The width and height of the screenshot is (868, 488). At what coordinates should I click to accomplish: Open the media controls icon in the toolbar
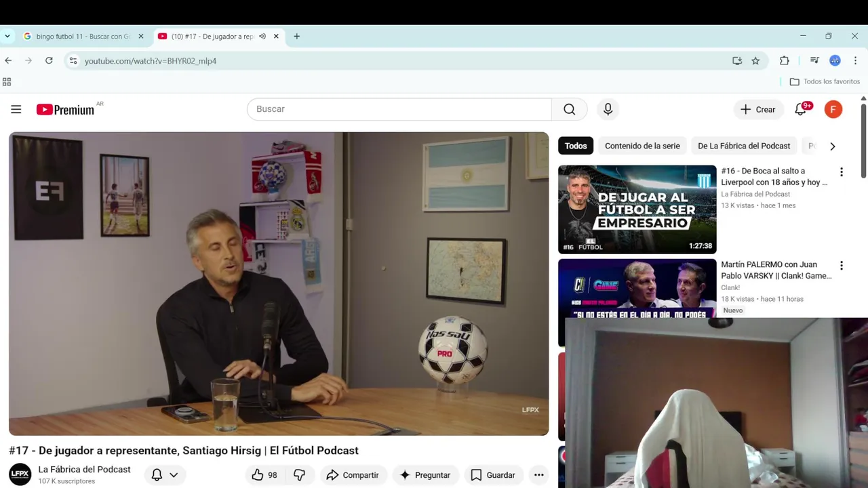(x=814, y=61)
